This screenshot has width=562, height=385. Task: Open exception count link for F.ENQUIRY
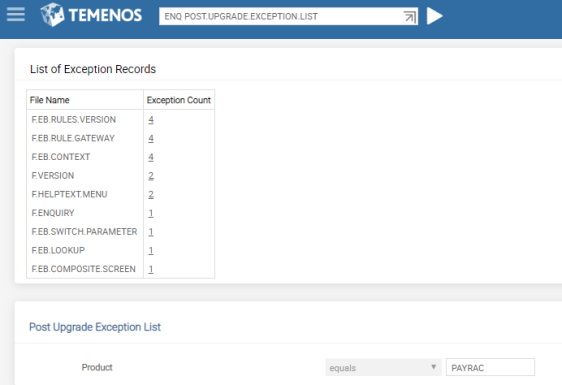151,213
